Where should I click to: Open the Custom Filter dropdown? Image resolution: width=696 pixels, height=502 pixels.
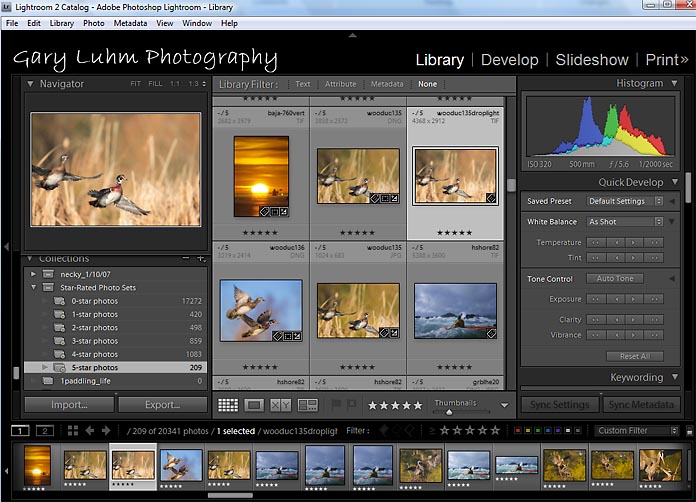coord(637,431)
